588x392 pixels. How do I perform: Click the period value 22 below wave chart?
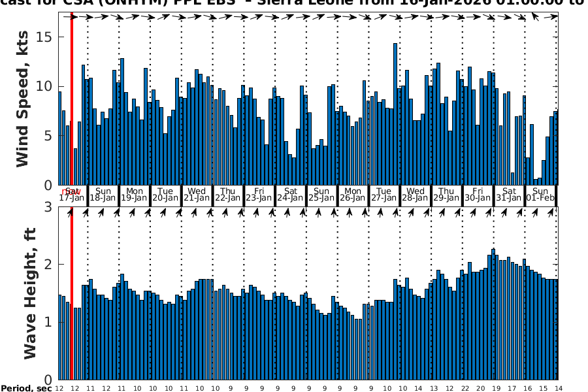coord(465,389)
